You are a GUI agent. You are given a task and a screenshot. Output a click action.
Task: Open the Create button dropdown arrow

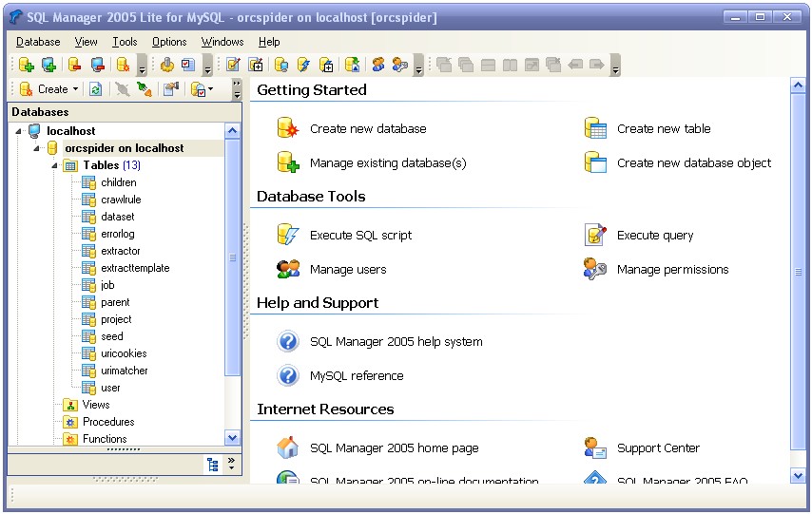(x=75, y=89)
